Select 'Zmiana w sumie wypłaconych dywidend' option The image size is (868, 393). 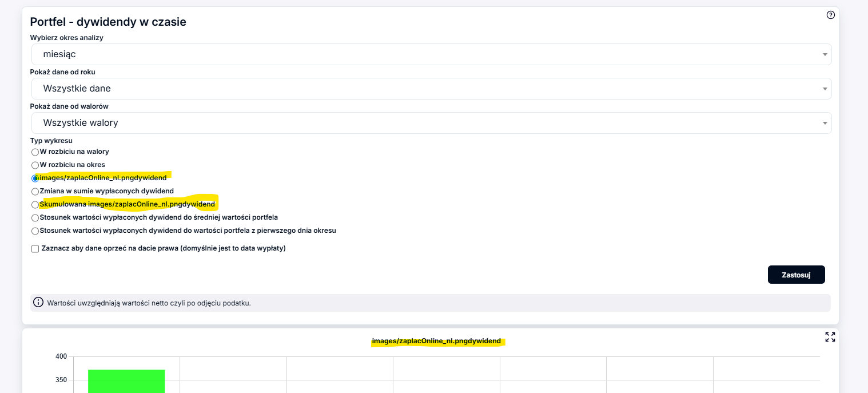click(x=35, y=192)
